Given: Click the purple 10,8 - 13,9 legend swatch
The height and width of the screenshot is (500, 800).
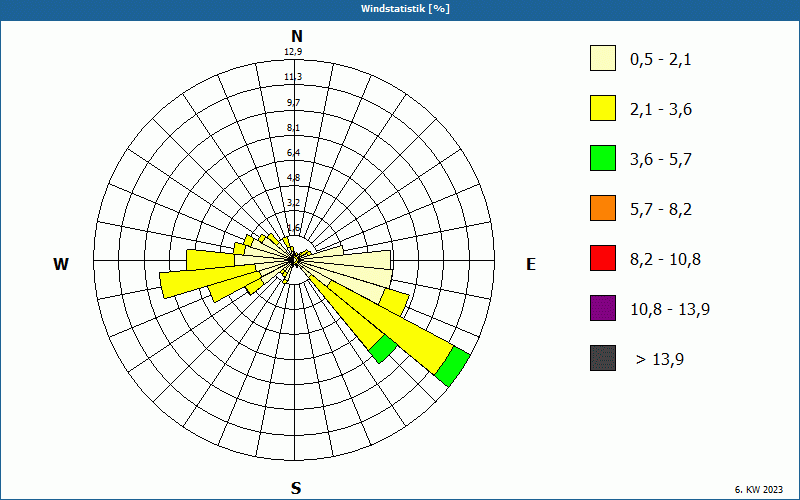Looking at the screenshot, I should click(603, 308).
